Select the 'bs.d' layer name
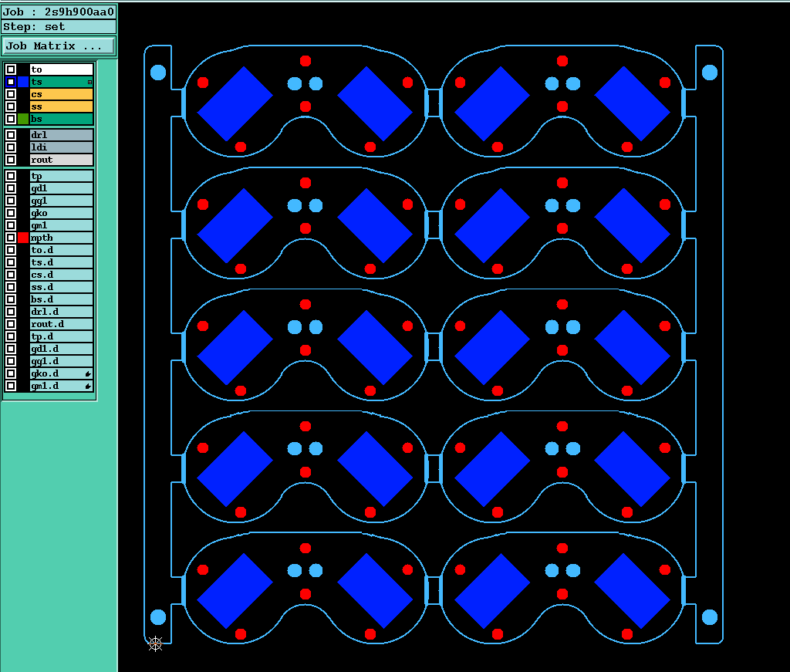This screenshot has width=790, height=672. 62,299
